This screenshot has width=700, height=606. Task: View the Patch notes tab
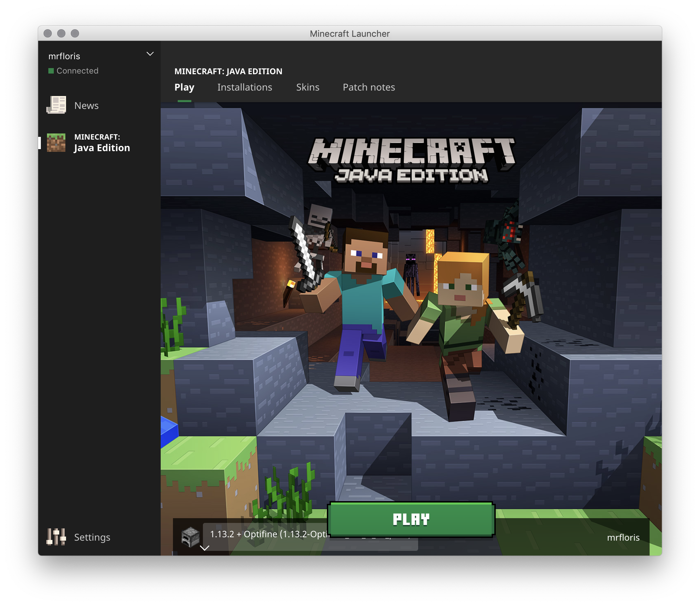(x=369, y=87)
